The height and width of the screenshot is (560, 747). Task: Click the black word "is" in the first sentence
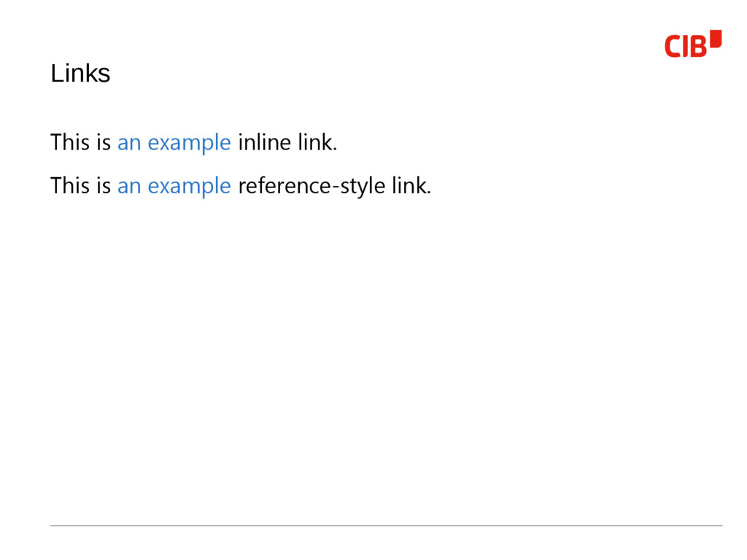click(104, 142)
